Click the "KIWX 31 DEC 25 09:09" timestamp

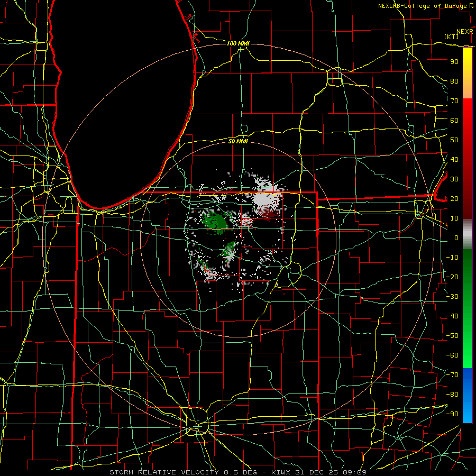point(319,472)
